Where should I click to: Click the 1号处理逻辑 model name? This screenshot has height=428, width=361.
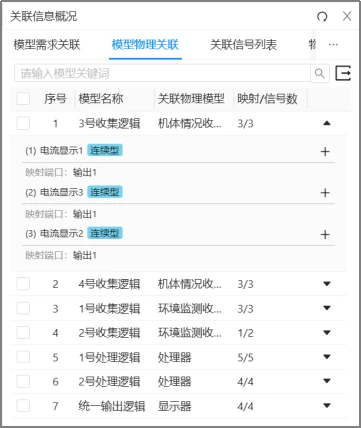tap(109, 358)
